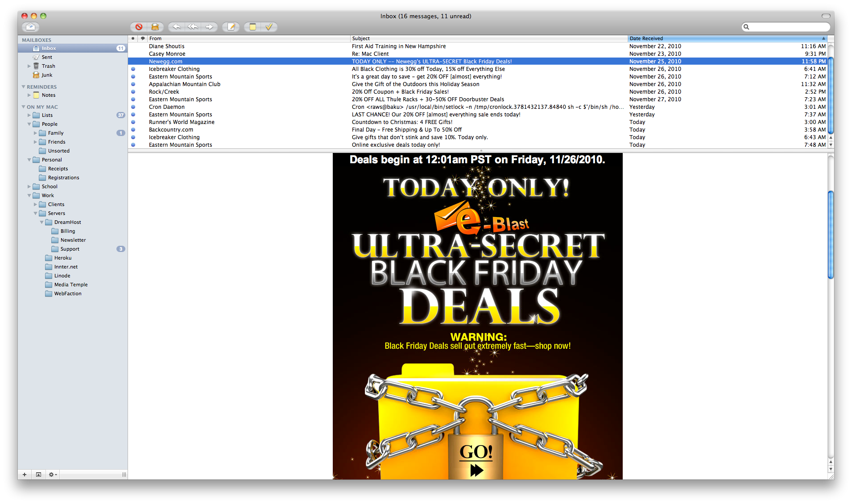The width and height of the screenshot is (852, 504).
Task: Click the Date Received column header
Action: [728, 38]
